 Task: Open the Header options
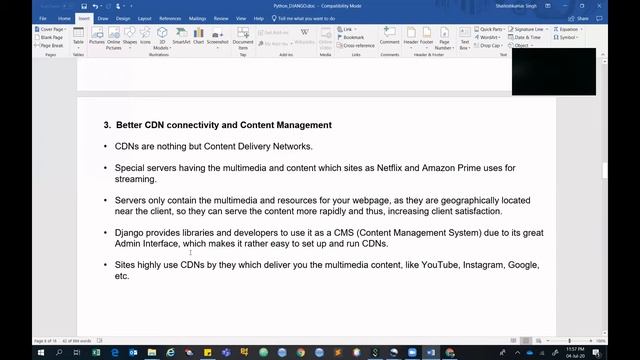pos(411,38)
